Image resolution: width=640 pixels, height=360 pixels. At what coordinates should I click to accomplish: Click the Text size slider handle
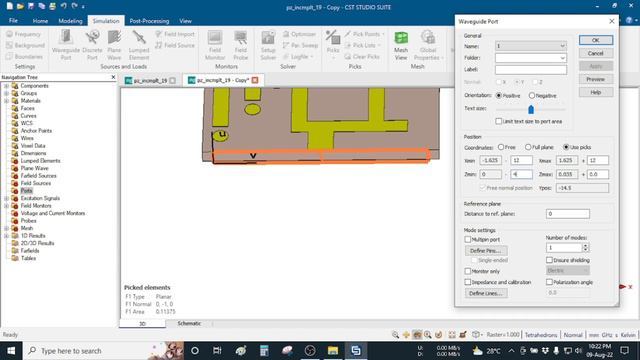click(x=531, y=109)
